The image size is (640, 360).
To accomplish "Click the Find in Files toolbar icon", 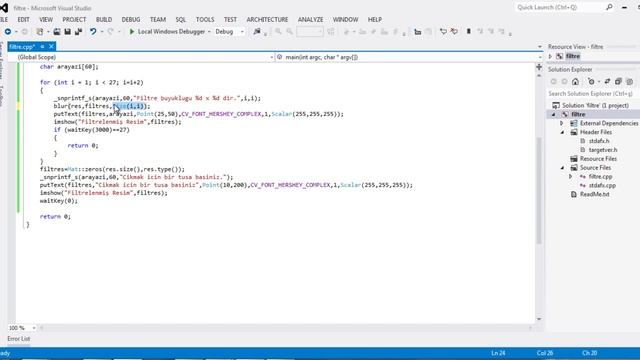I will coord(256,31).
